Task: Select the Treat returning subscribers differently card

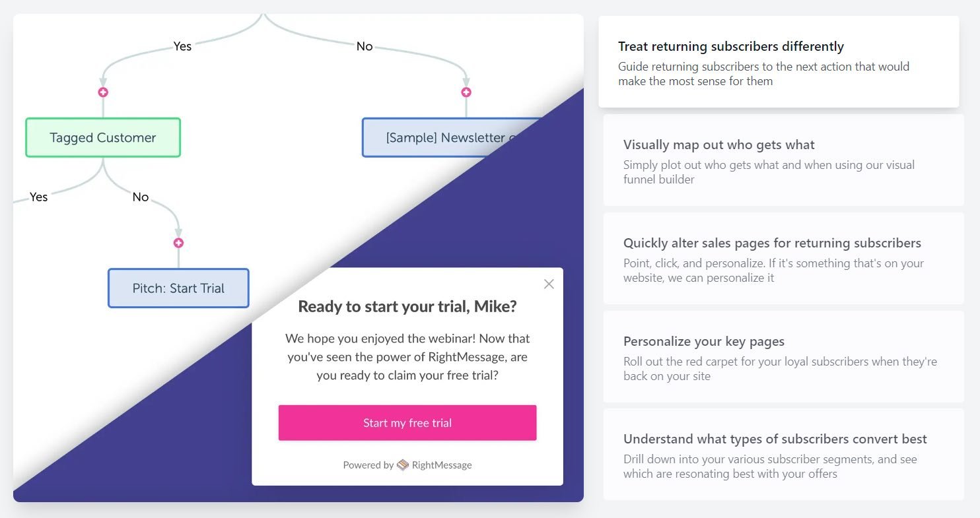Action: pyautogui.click(x=779, y=61)
